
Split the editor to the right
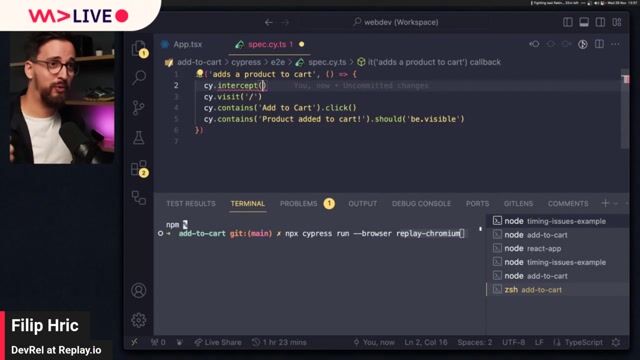[599, 44]
